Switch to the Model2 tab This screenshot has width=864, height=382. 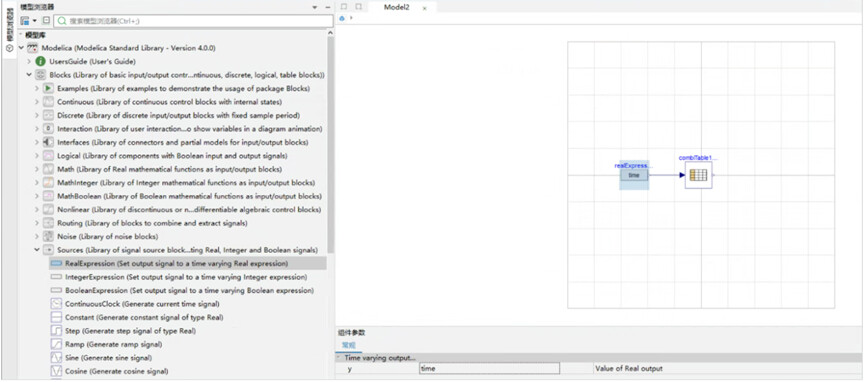pos(396,8)
